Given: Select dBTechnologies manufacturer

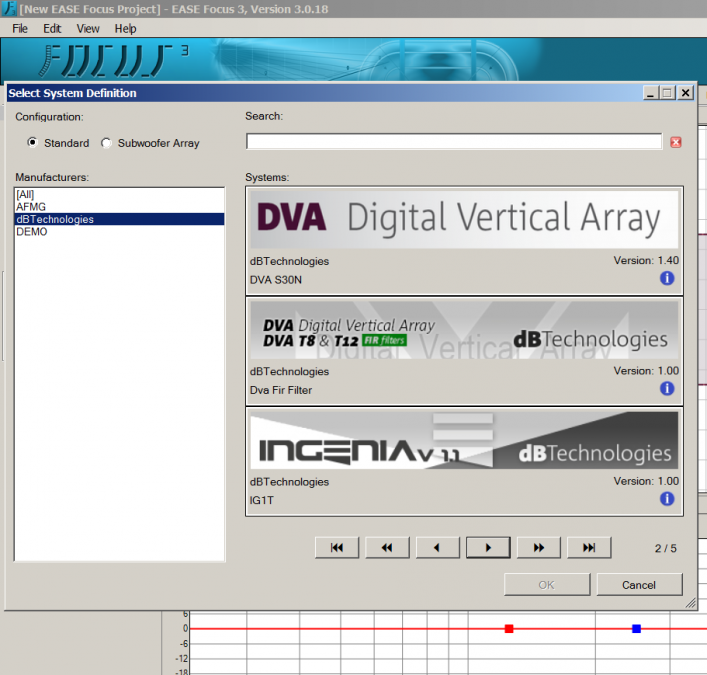Looking at the screenshot, I should [x=119, y=219].
